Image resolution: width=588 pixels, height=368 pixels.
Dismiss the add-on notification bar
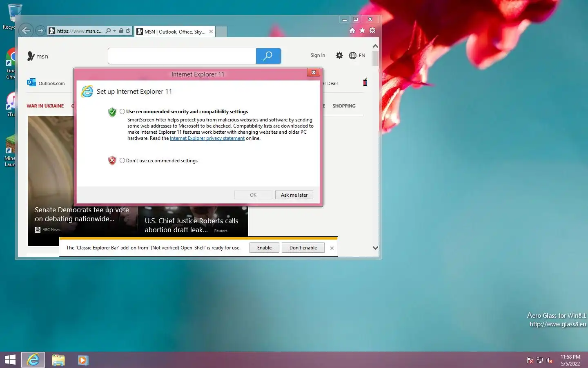point(332,248)
